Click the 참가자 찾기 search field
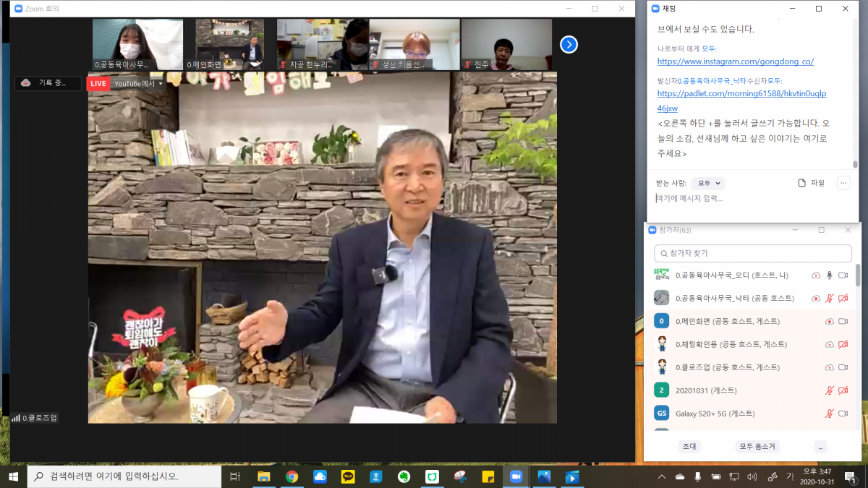 (752, 254)
